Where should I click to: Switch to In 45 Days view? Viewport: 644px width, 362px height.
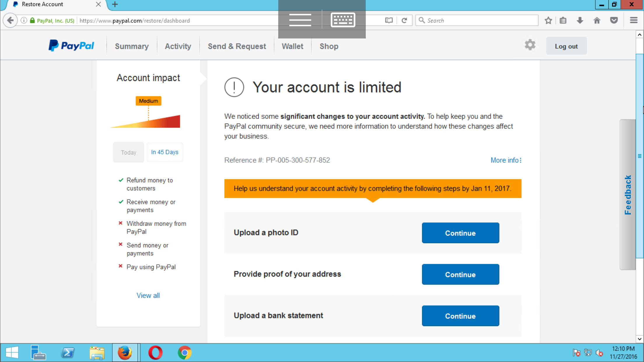click(164, 152)
